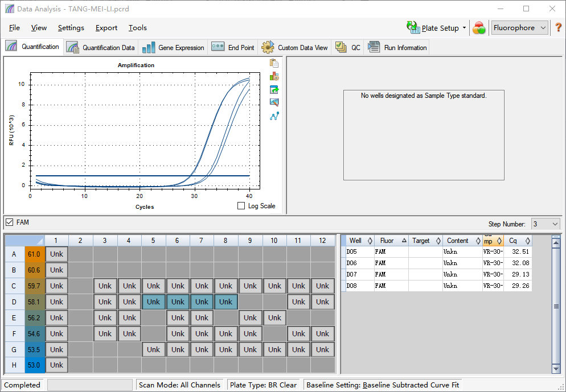Viewport: 566px width, 392px height.
Task: Click the table scrollbar down arrow
Action: (556, 369)
